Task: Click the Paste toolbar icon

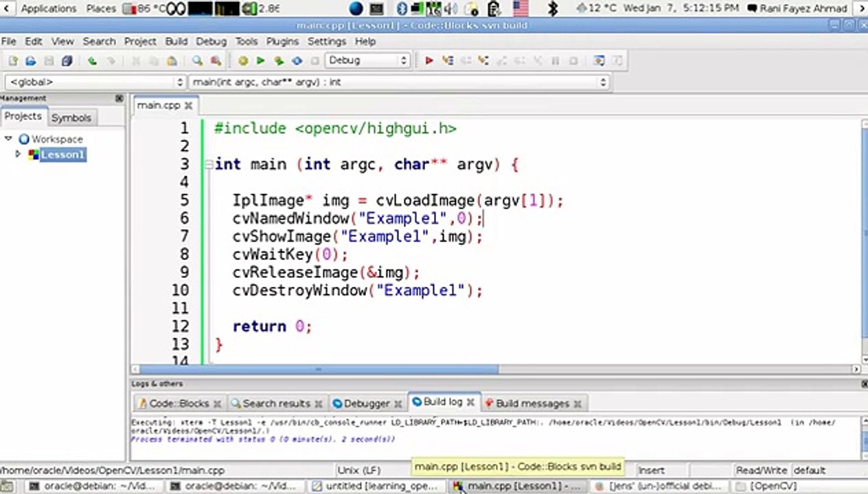Action: (x=172, y=60)
